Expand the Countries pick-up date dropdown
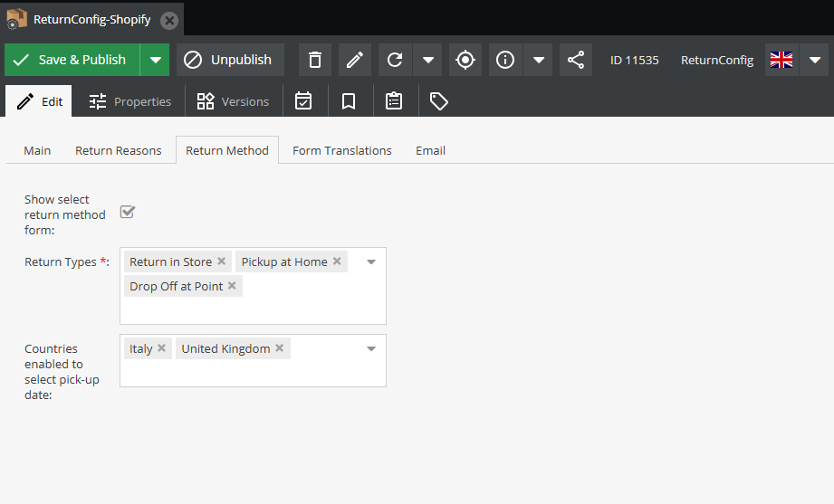Viewport: 834px width, 504px height. 371,349
